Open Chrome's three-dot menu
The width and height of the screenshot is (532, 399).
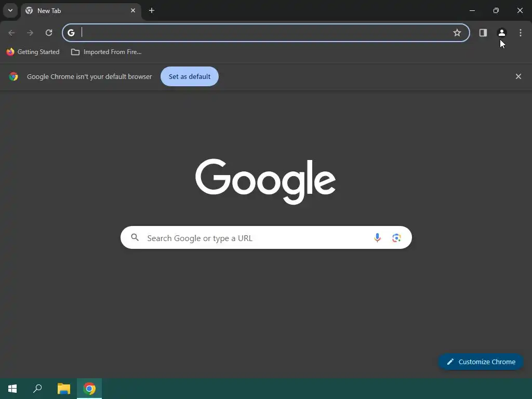pyautogui.click(x=521, y=33)
